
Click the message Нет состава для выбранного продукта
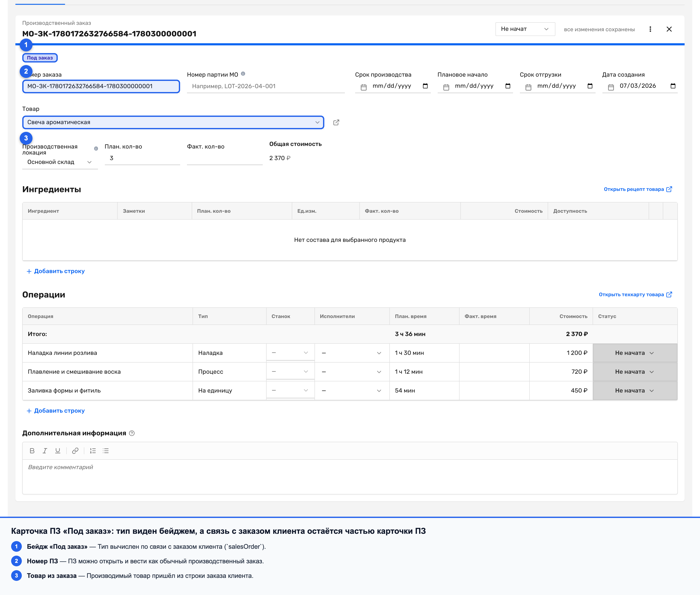click(350, 240)
